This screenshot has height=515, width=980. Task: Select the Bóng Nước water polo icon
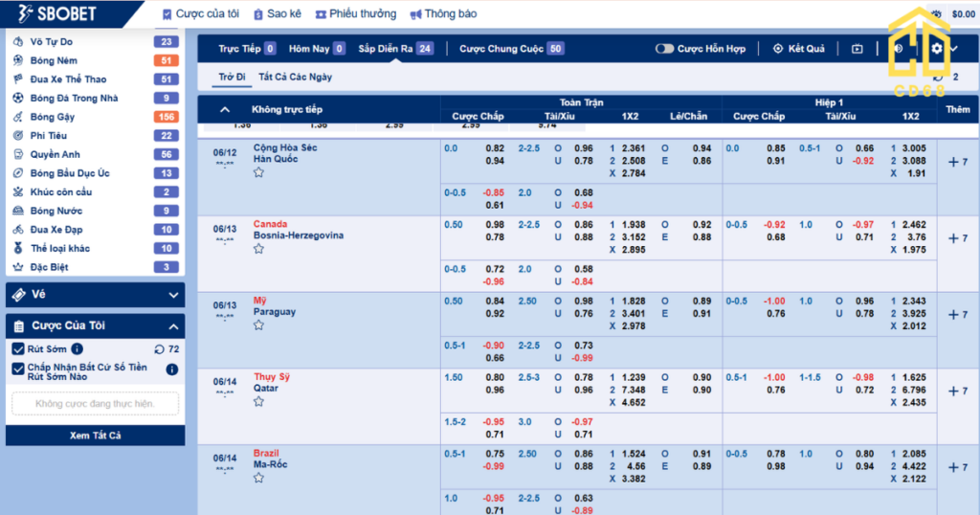pyautogui.click(x=18, y=211)
